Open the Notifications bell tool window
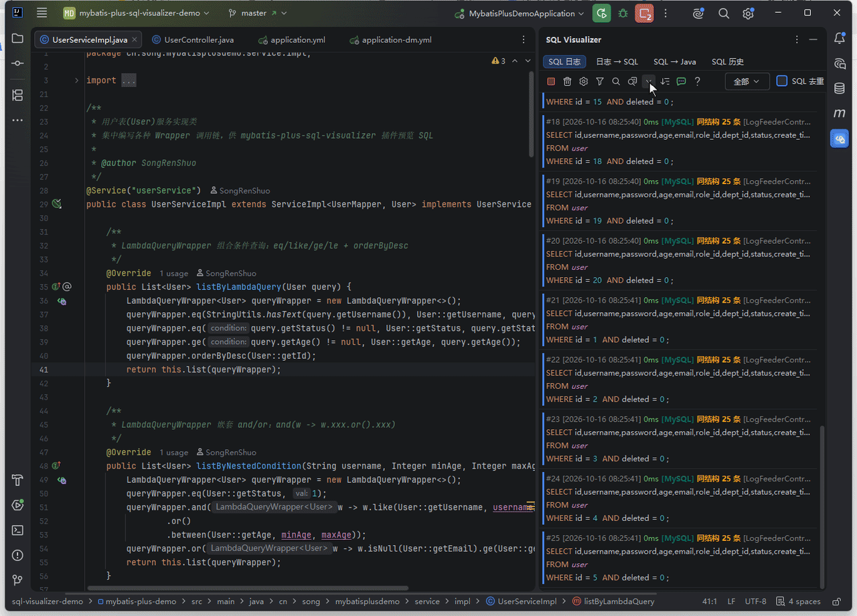857x616 pixels. point(840,39)
